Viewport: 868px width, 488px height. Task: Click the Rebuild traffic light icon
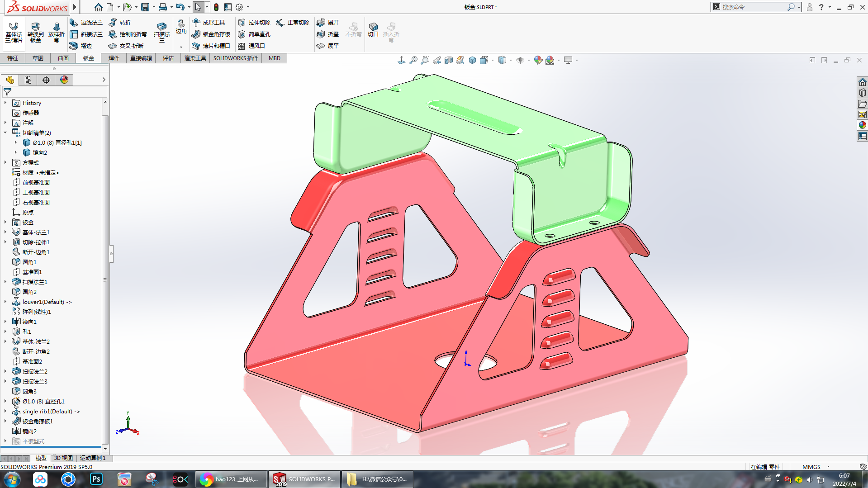pos(216,7)
